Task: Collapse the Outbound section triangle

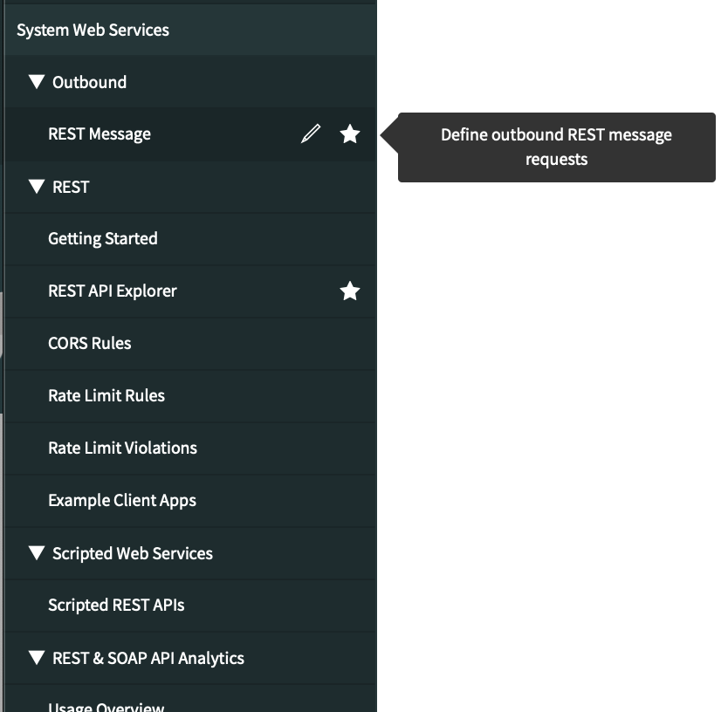Action: pyautogui.click(x=36, y=82)
